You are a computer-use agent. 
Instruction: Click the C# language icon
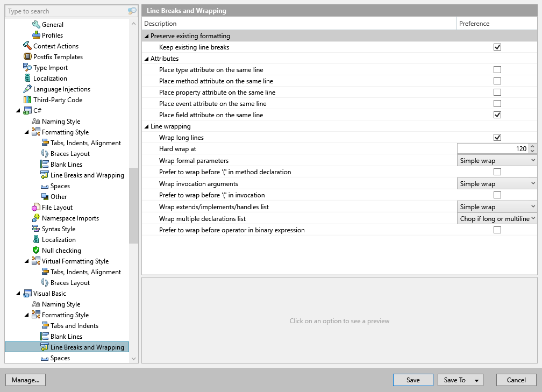(27, 111)
